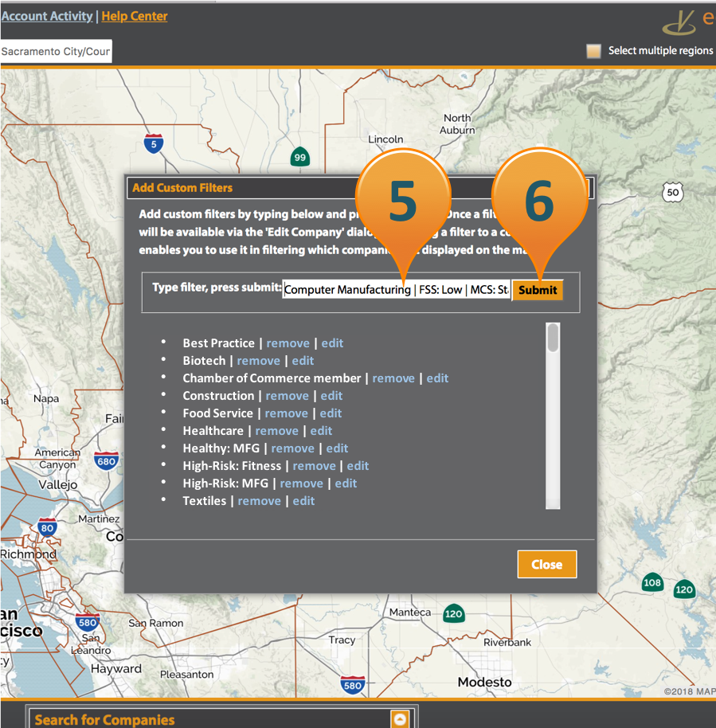Click the Highway 108 marker on map

tap(652, 582)
